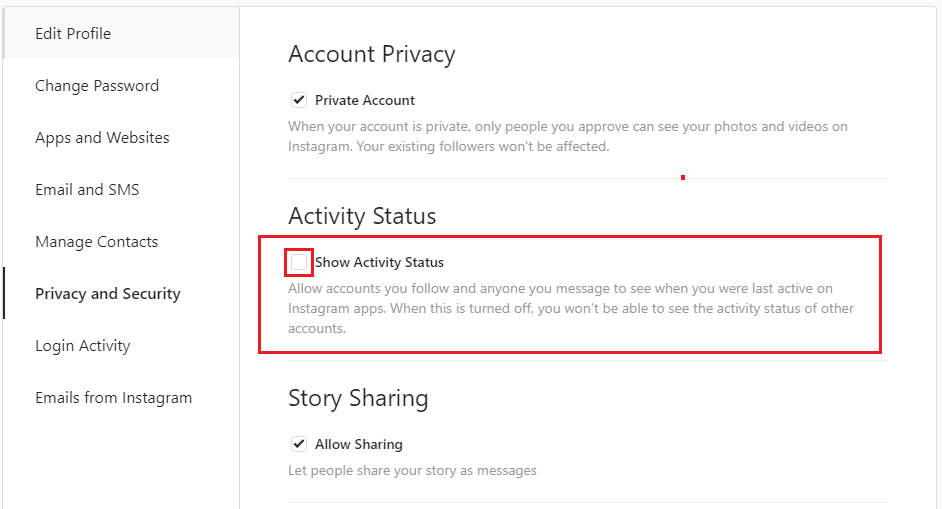Open Emails from Instagram section

pyautogui.click(x=113, y=398)
